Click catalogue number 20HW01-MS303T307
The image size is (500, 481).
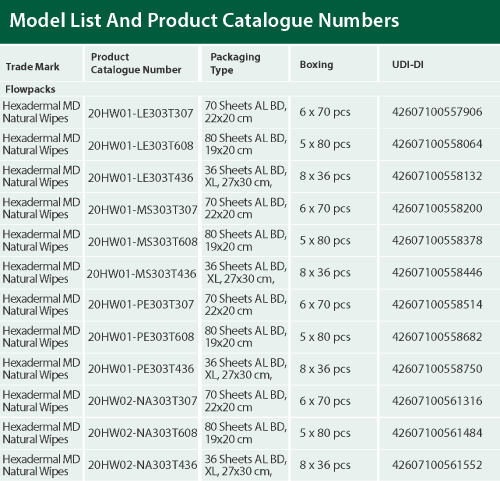(142, 210)
